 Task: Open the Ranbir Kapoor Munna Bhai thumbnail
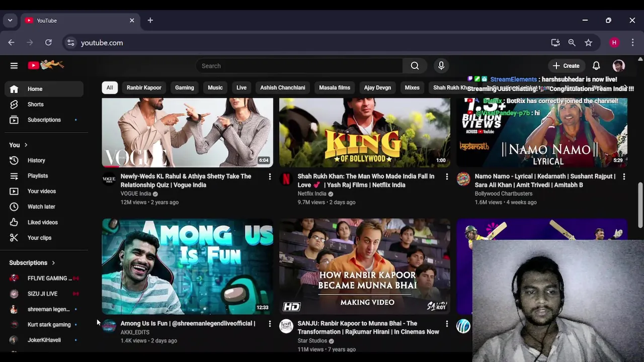pos(365,266)
